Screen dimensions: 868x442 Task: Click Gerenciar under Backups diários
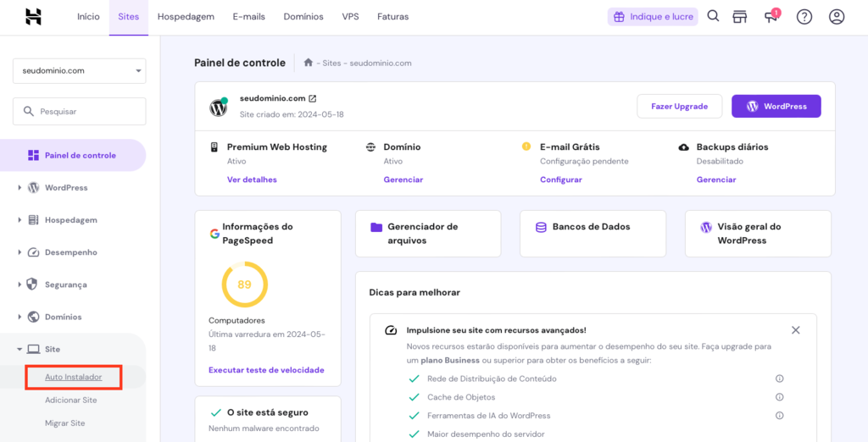click(x=716, y=180)
